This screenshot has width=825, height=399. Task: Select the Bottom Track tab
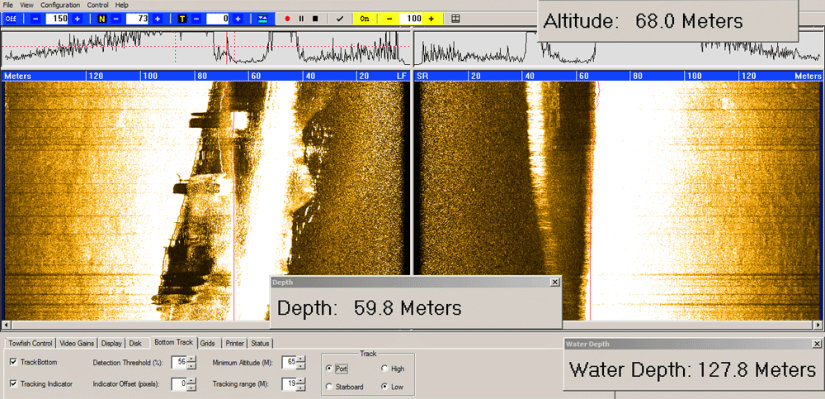tap(173, 342)
